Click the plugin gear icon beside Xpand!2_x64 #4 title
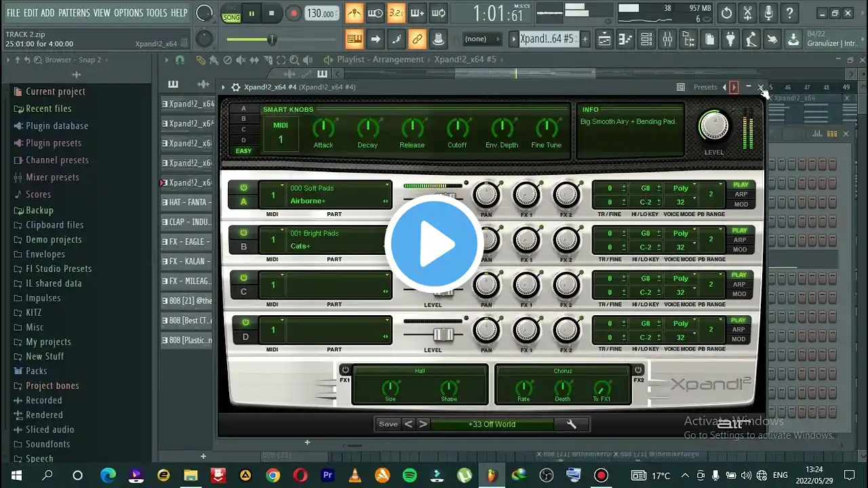Viewport: 868px width, 488px height. tap(235, 87)
